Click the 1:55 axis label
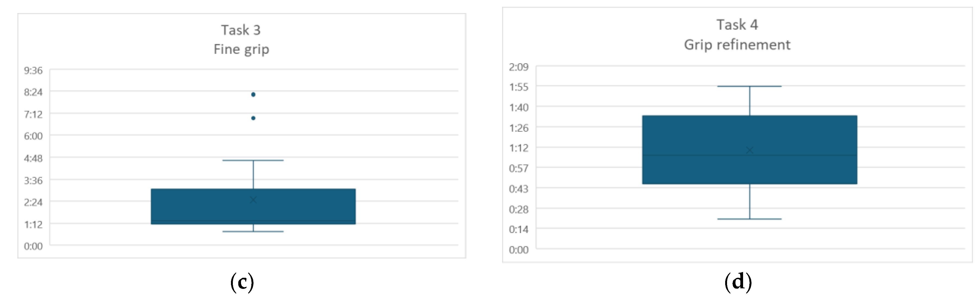Image resolution: width=980 pixels, height=300 pixels. click(519, 87)
